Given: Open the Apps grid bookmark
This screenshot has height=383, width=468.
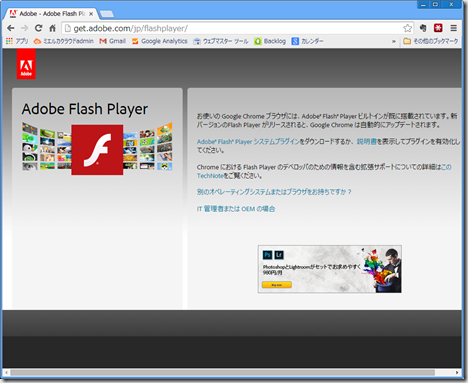Looking at the screenshot, I should 17,41.
